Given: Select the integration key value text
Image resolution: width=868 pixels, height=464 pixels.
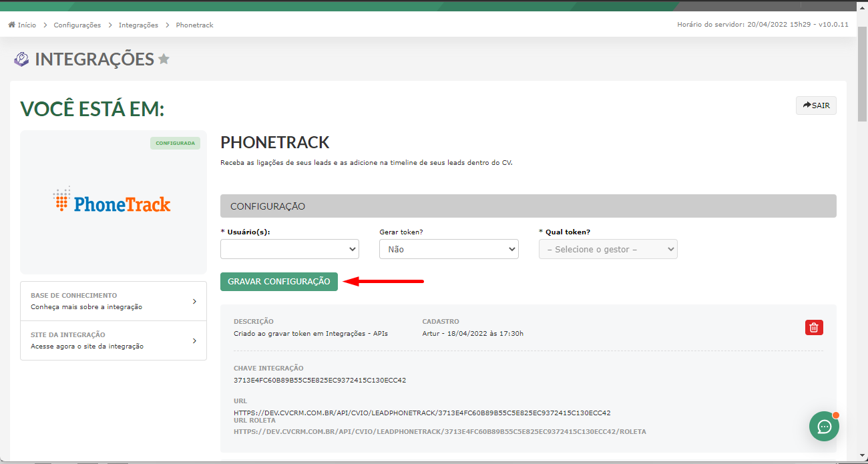Looking at the screenshot, I should tap(320, 381).
